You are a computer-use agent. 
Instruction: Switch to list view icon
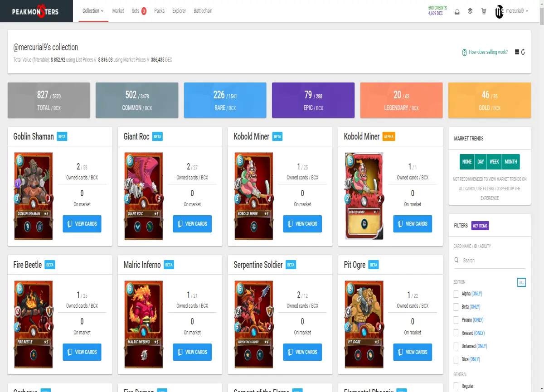pyautogui.click(x=517, y=52)
